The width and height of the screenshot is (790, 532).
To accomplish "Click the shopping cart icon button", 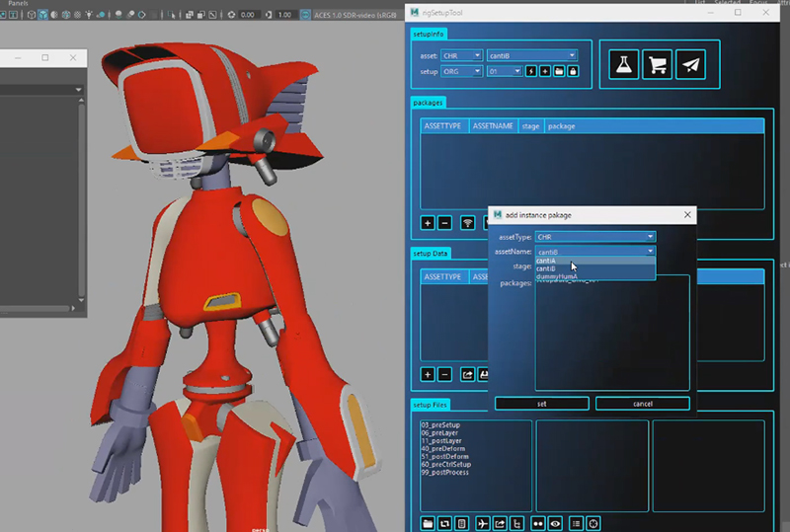I will coord(657,64).
